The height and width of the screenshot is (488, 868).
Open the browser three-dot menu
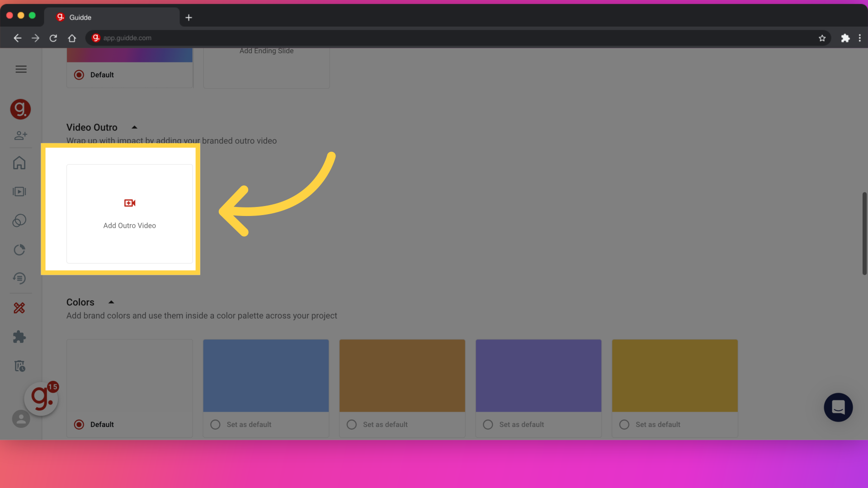click(860, 38)
